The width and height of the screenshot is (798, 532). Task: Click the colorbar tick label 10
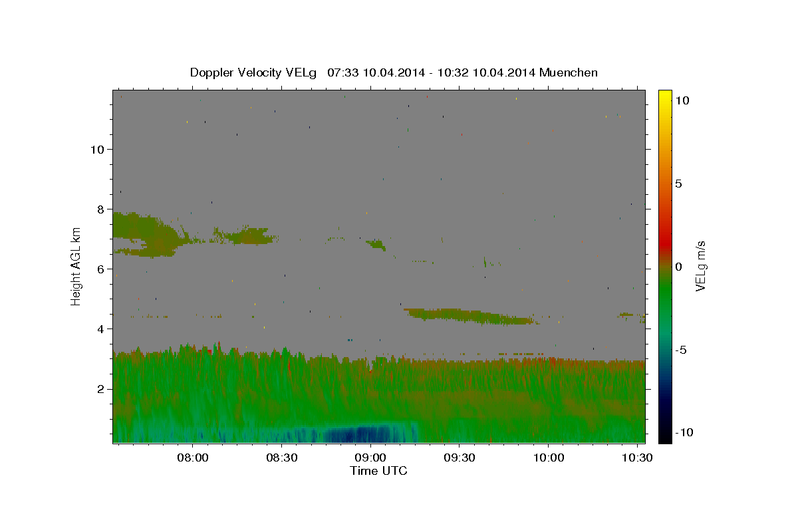682,100
